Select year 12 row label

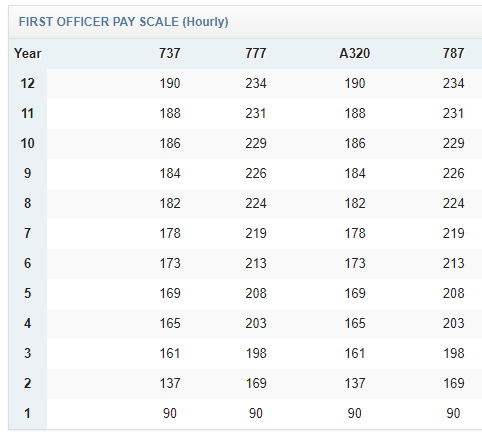(x=28, y=83)
